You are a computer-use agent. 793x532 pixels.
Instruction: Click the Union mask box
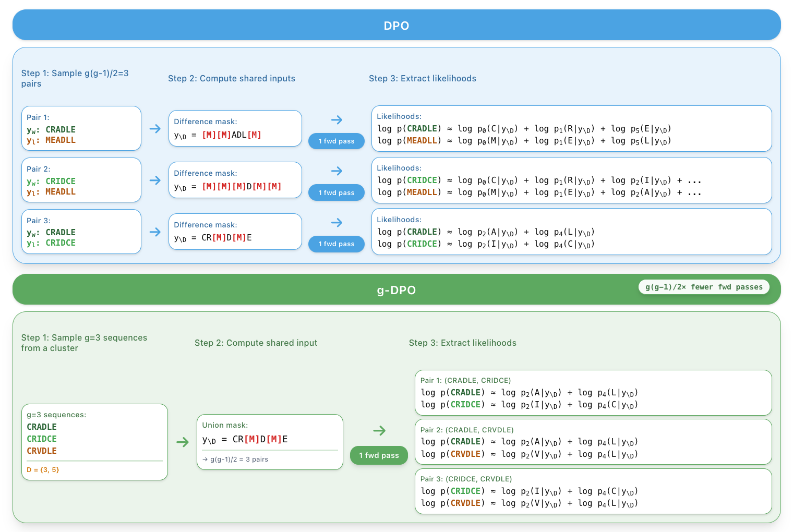tap(270, 442)
